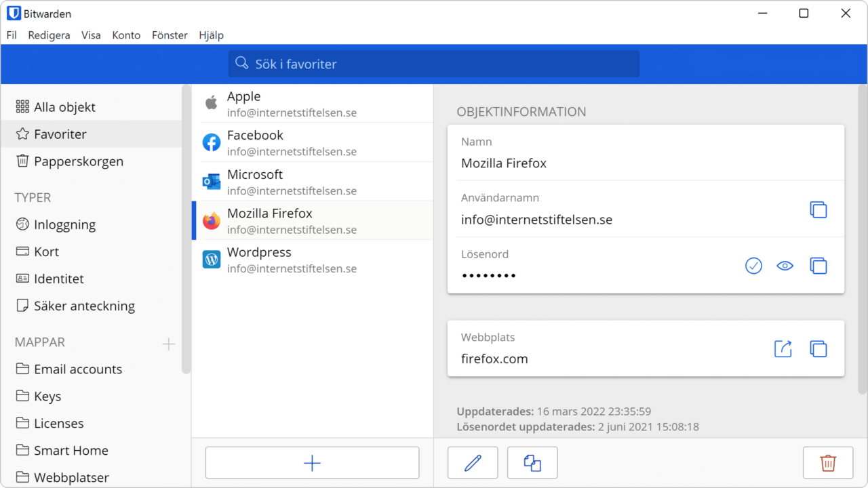Edit the Mozilla Firefox item with the pencil
The width and height of the screenshot is (868, 488).
coord(473,463)
